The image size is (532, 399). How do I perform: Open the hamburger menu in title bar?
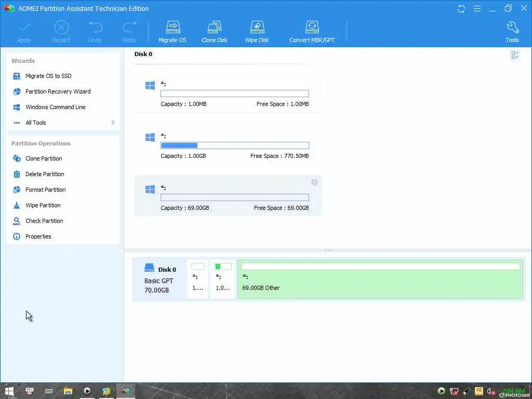click(x=477, y=9)
